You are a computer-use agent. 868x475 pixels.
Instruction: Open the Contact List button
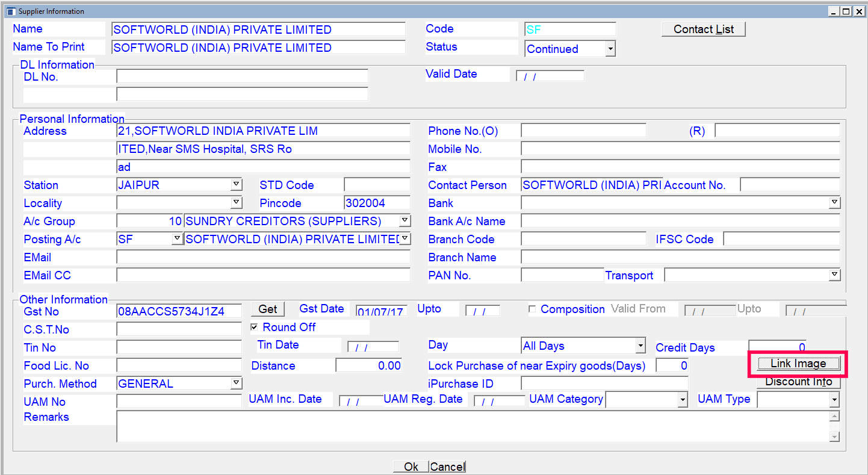[x=703, y=29]
